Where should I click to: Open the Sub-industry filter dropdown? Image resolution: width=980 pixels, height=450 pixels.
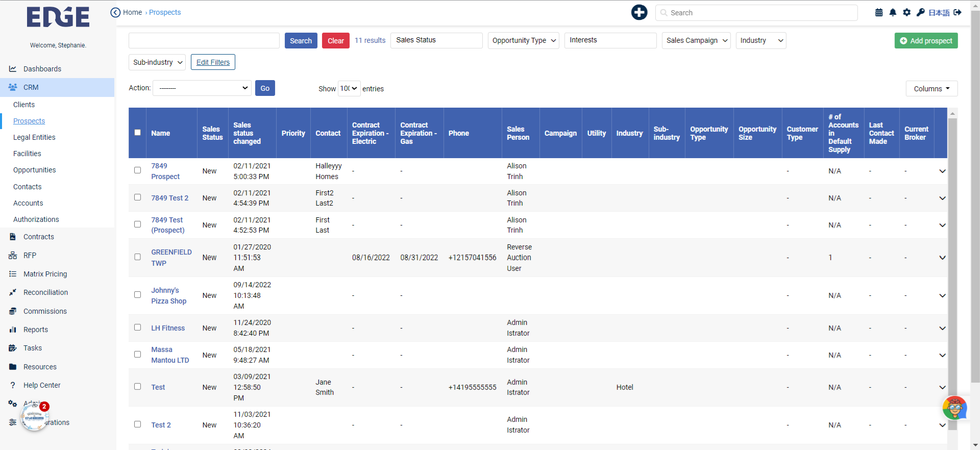tap(157, 62)
